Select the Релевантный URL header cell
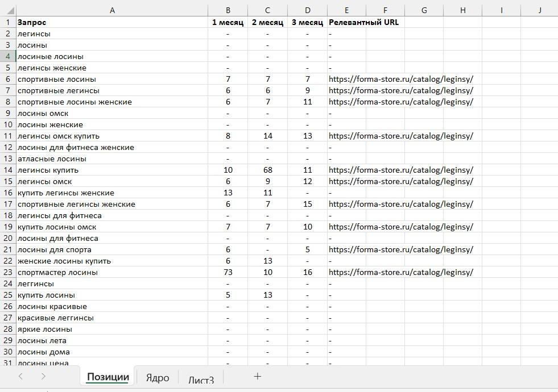This screenshot has width=558, height=392. [x=363, y=22]
